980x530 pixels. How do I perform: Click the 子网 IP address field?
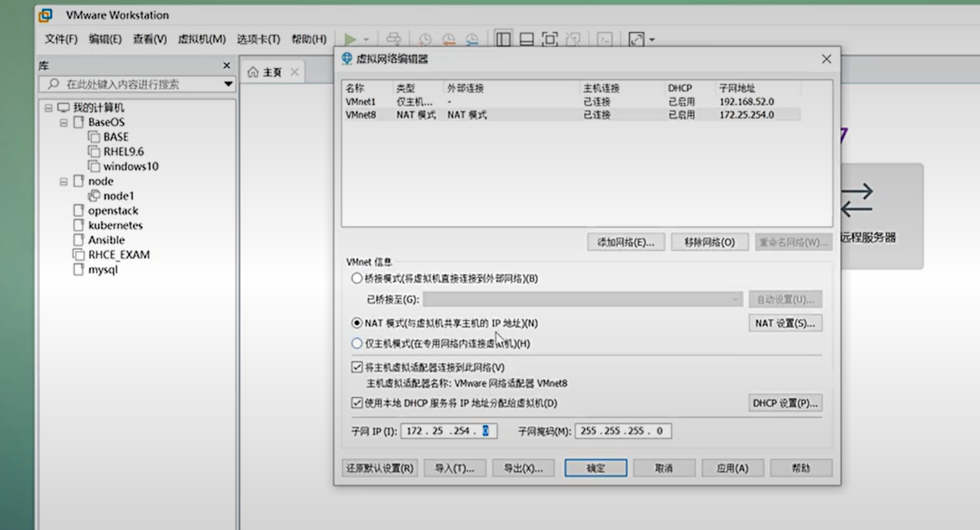449,431
